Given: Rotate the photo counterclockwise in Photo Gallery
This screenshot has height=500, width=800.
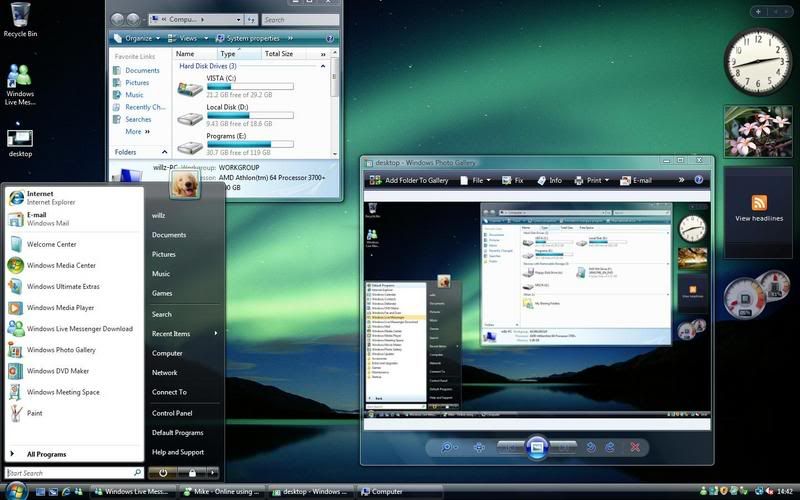Looking at the screenshot, I should point(591,447).
